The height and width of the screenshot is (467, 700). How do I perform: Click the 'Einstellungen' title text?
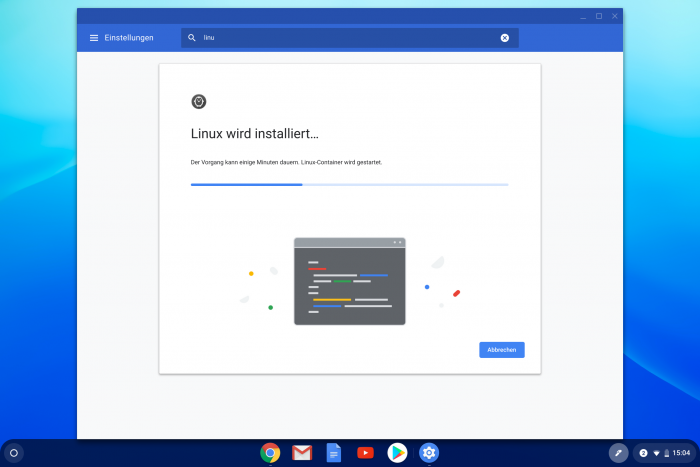129,38
